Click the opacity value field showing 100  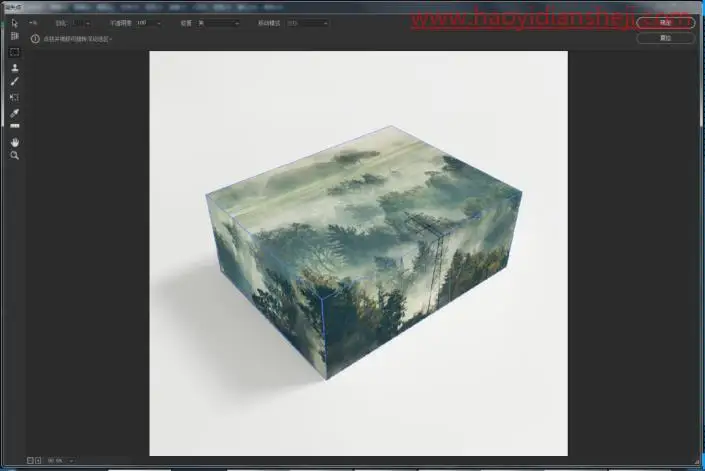tap(145, 23)
